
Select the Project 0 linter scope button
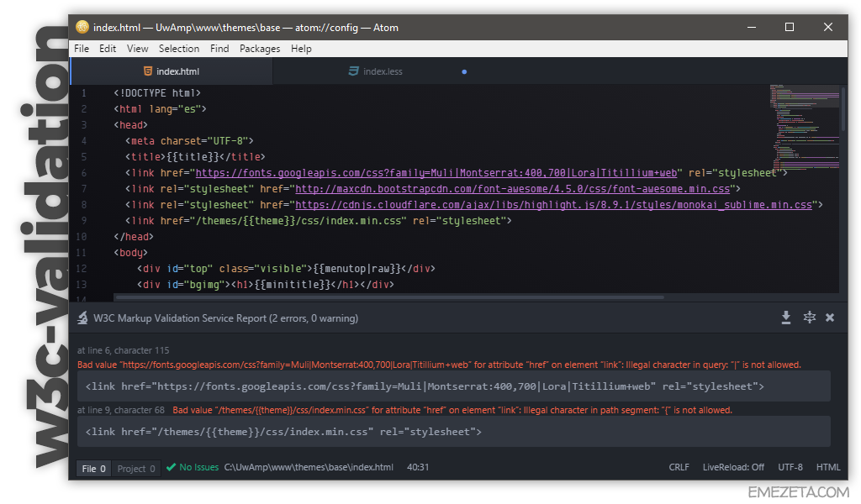pyautogui.click(x=136, y=469)
